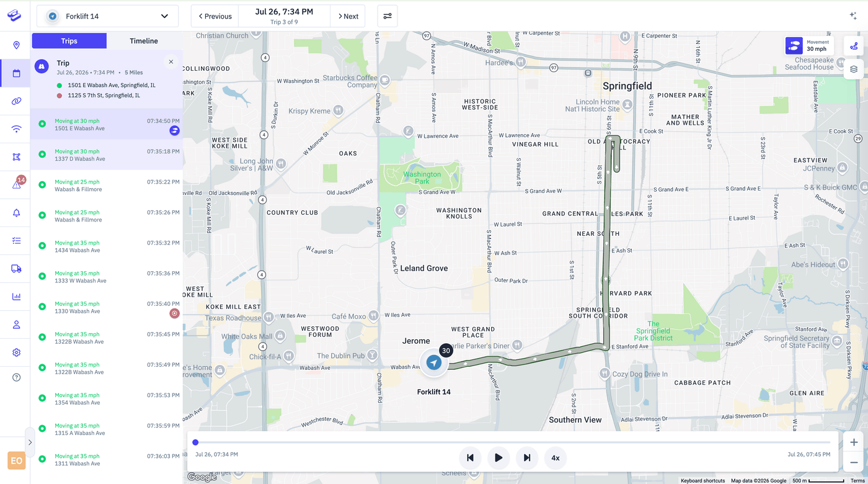Zoom out on the map
This screenshot has width=868, height=484.
click(854, 462)
